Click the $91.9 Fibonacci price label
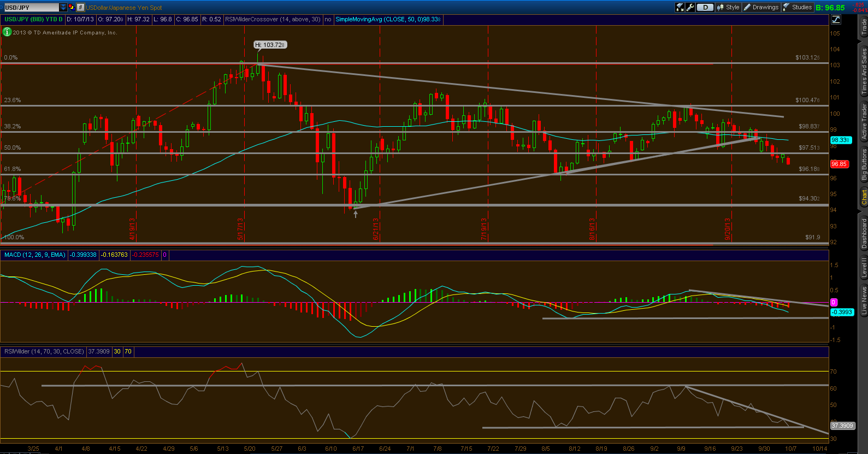The image size is (868, 454). 812,237
